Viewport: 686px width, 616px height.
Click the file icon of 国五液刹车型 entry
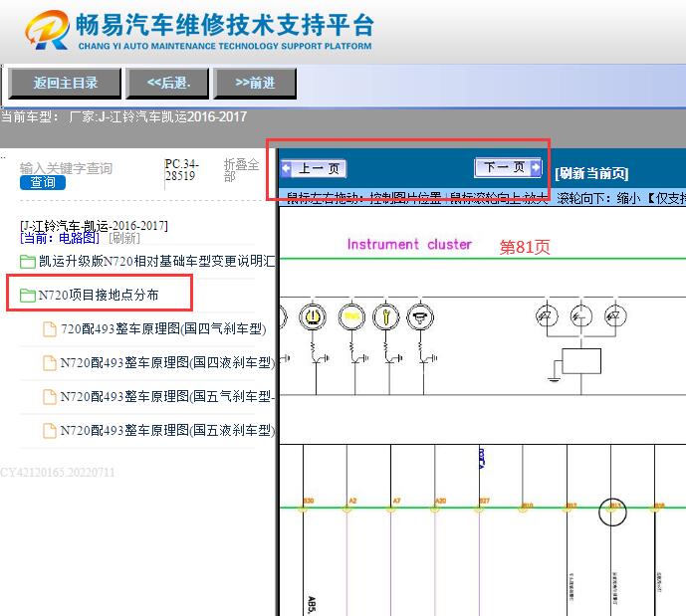[50, 430]
